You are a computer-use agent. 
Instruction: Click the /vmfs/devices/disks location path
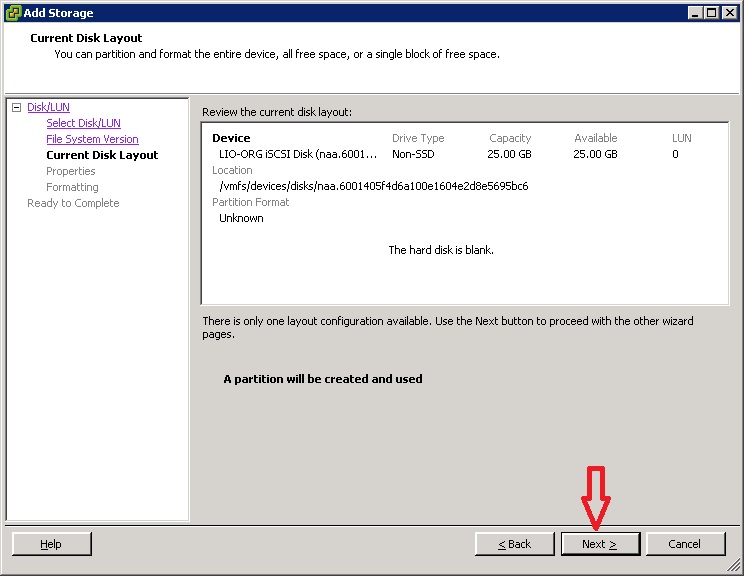click(373, 186)
